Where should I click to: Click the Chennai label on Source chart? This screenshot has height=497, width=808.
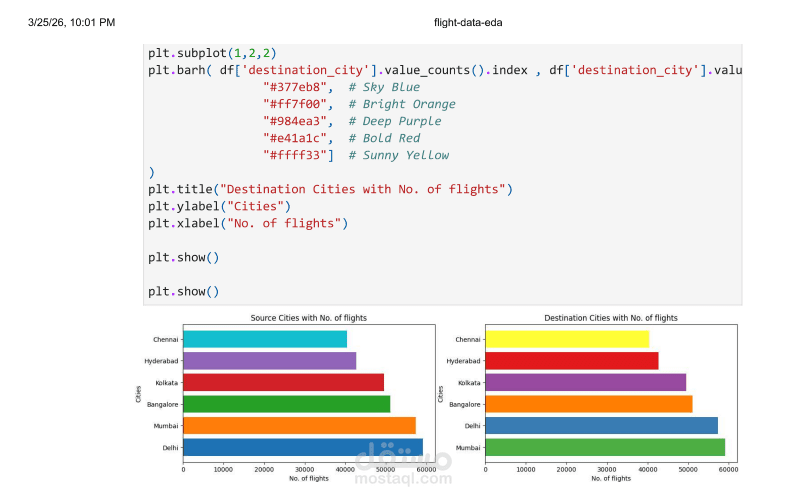pos(165,339)
